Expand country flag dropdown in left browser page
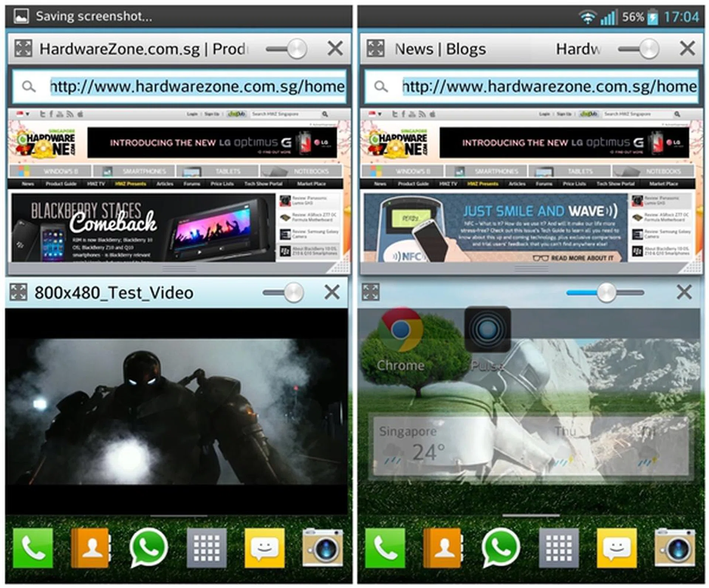This screenshot has height=588, width=709. coord(23,114)
